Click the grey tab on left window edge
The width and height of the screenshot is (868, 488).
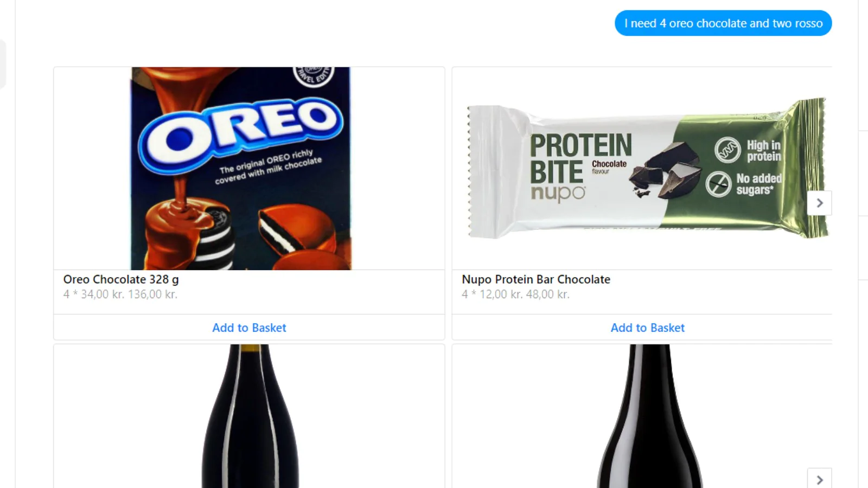point(3,63)
